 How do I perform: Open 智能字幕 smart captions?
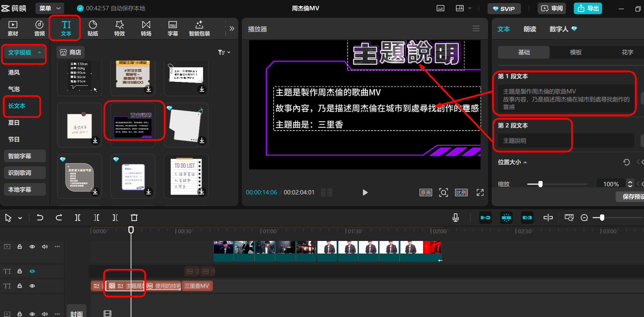[25, 156]
